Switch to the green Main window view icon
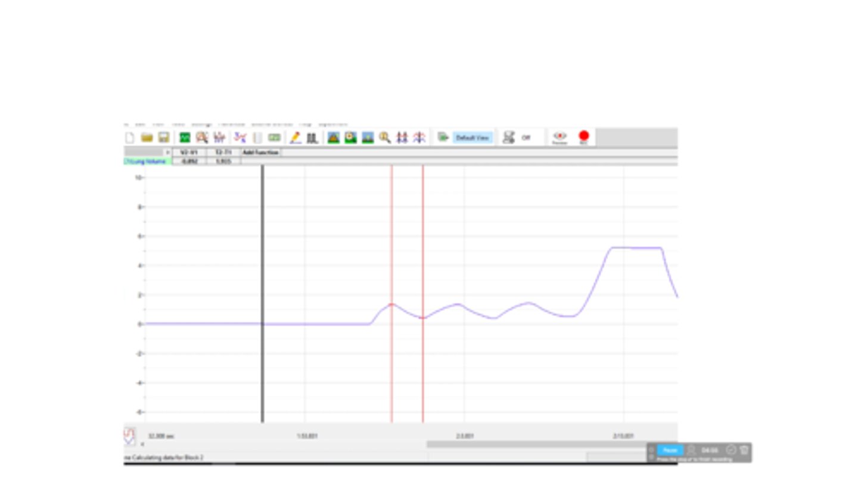Image resolution: width=858 pixels, height=504 pixels. coord(185,138)
